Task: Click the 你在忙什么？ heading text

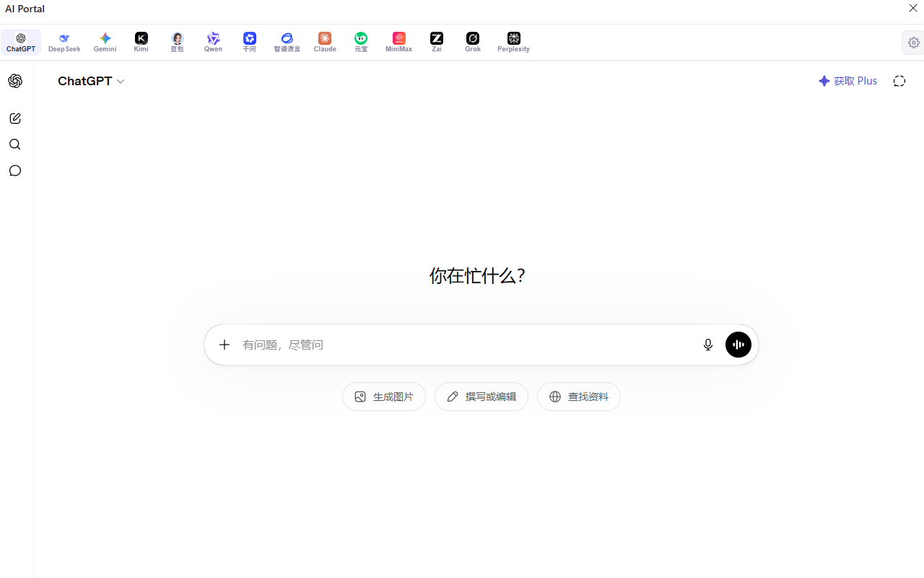Action: (x=477, y=275)
